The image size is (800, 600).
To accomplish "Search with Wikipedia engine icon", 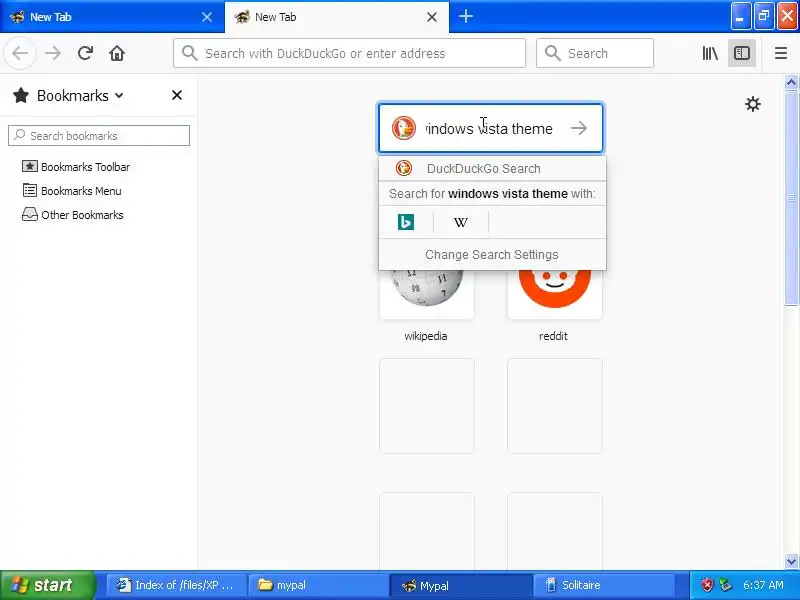I will coord(461,222).
